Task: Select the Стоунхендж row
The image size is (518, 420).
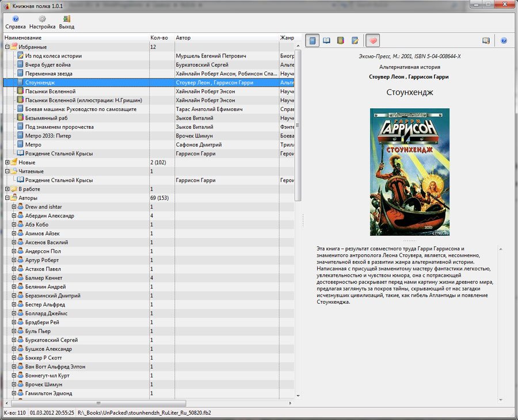Action: pyautogui.click(x=148, y=82)
